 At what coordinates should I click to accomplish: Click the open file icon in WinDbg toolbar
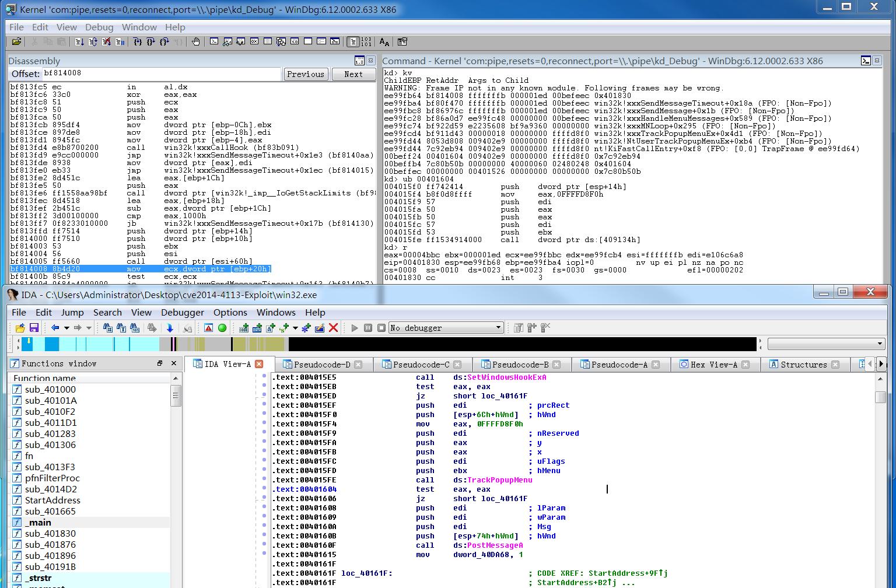16,41
